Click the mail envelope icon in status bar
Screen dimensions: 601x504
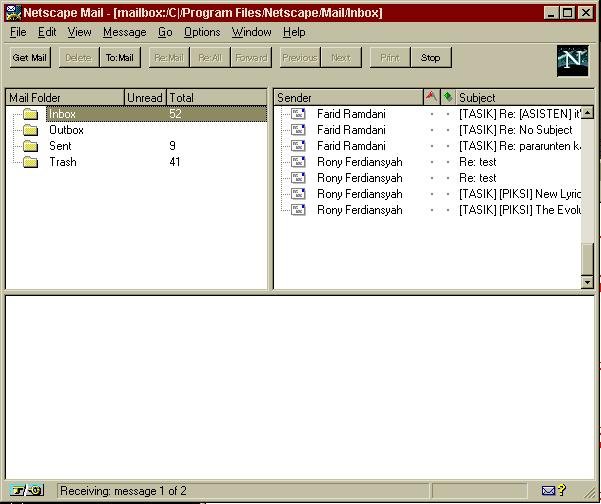[x=548, y=491]
